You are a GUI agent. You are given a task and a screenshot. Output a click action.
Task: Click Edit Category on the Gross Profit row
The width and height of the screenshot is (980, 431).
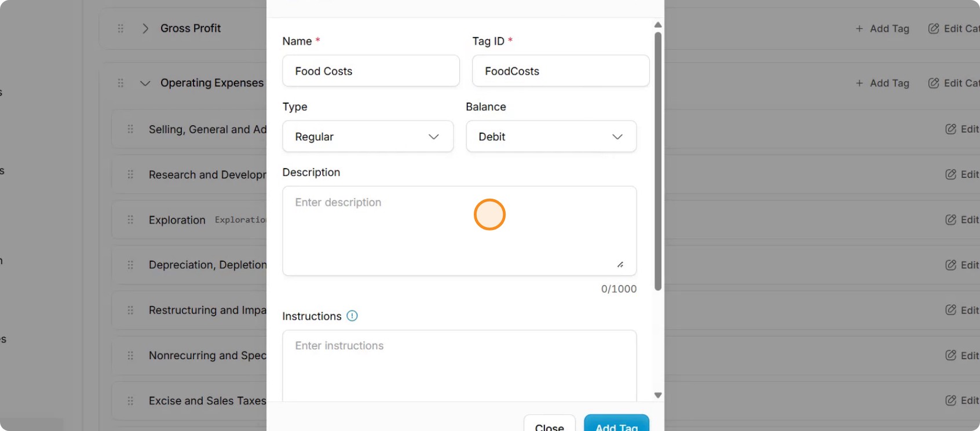954,28
